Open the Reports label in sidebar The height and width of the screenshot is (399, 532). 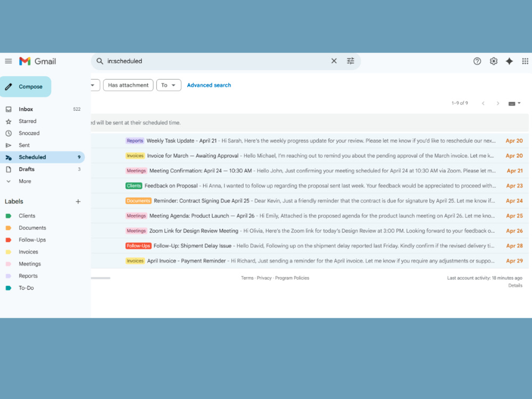coord(28,276)
